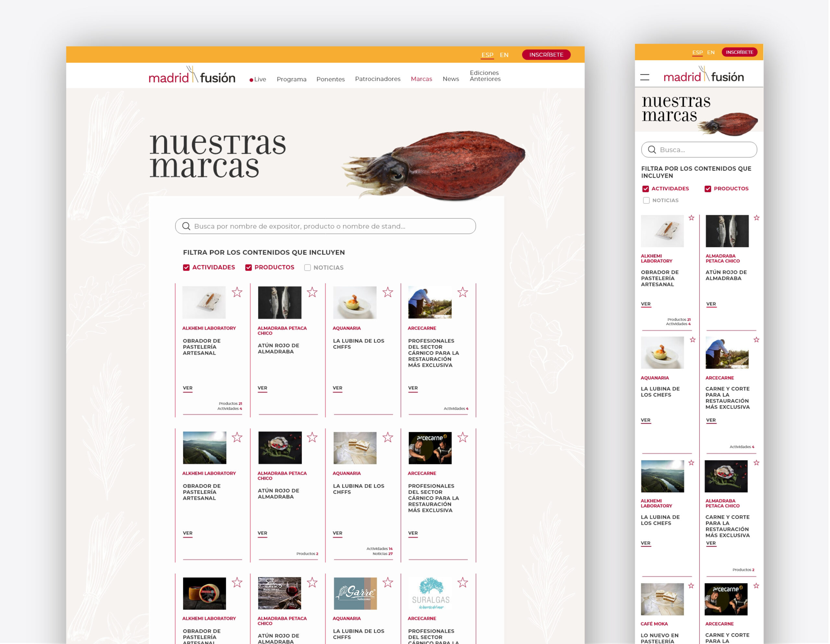The height and width of the screenshot is (644, 830).
Task: Click the Madrid Fusión desktop logo
Action: pyautogui.click(x=192, y=76)
